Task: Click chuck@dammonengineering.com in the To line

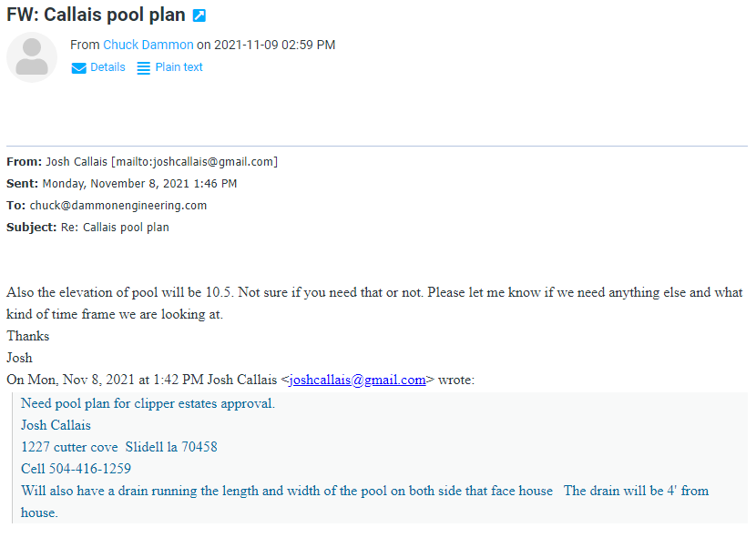Action: click(118, 206)
